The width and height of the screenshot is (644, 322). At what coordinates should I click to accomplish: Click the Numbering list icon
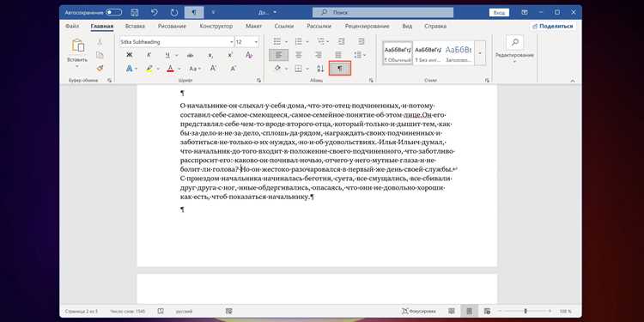(x=299, y=41)
